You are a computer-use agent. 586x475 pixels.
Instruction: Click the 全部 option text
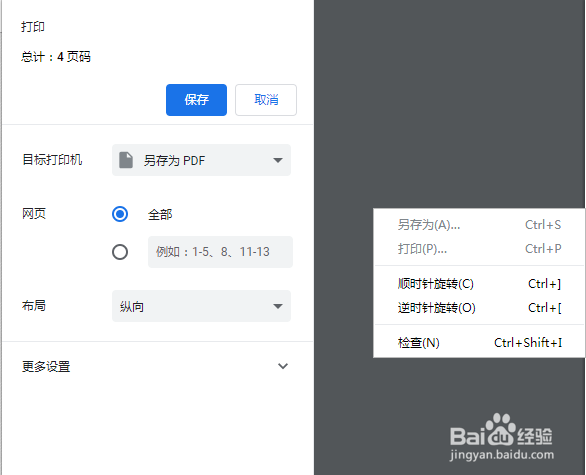coord(160,215)
